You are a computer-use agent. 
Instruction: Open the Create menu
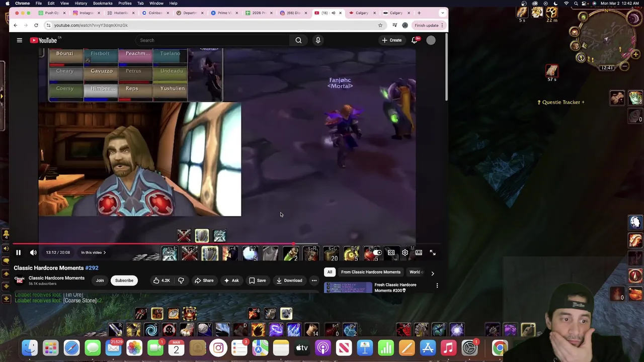[391, 40]
